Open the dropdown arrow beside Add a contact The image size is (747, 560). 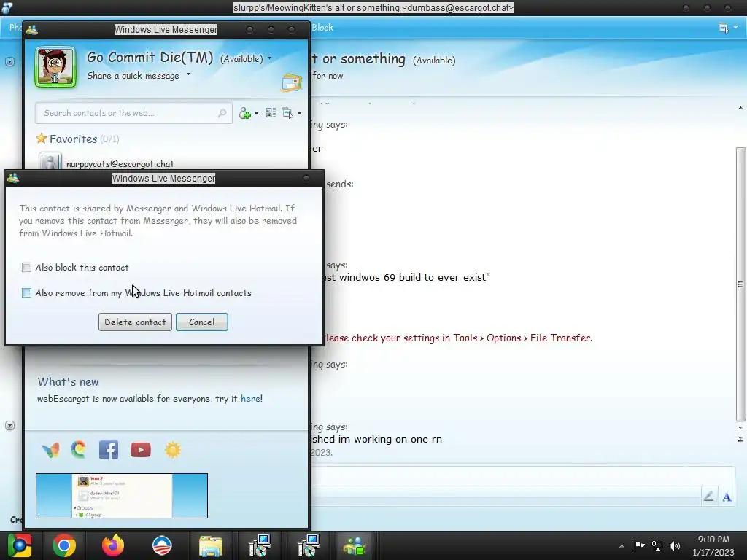256,113
